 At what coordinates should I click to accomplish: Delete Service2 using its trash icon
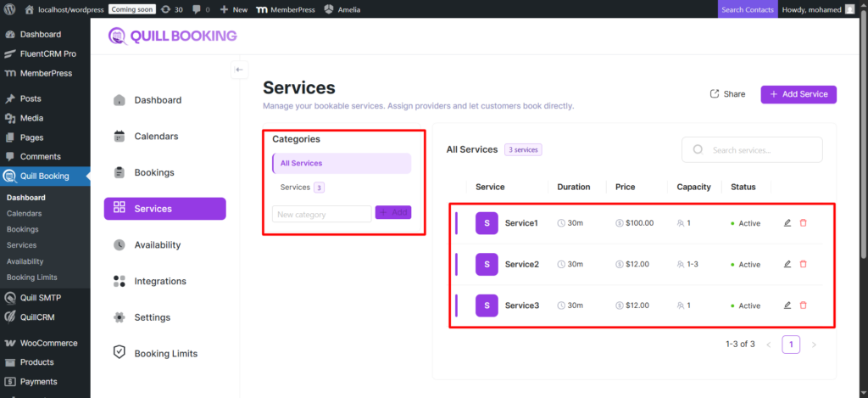804,264
